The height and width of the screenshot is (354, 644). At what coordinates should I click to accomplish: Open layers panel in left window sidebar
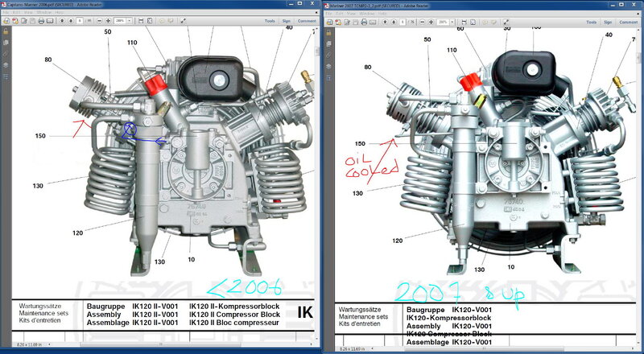click(x=6, y=64)
